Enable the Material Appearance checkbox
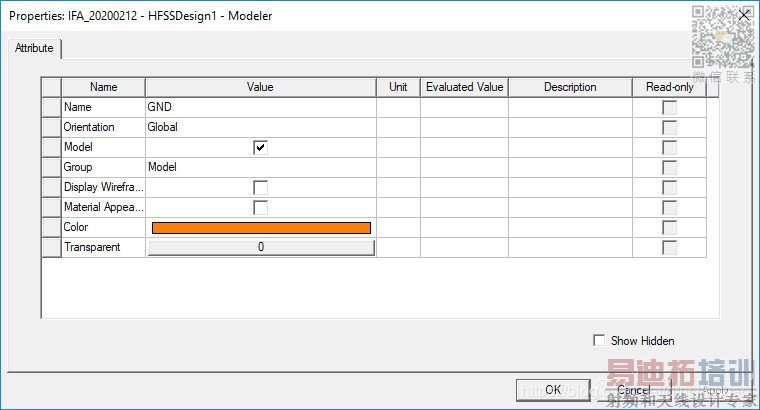 260,207
